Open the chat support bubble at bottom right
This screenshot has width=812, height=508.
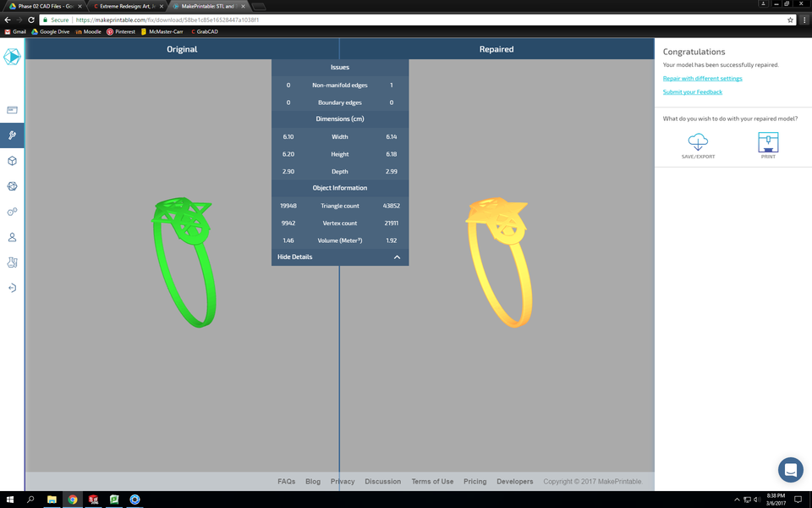coord(790,470)
